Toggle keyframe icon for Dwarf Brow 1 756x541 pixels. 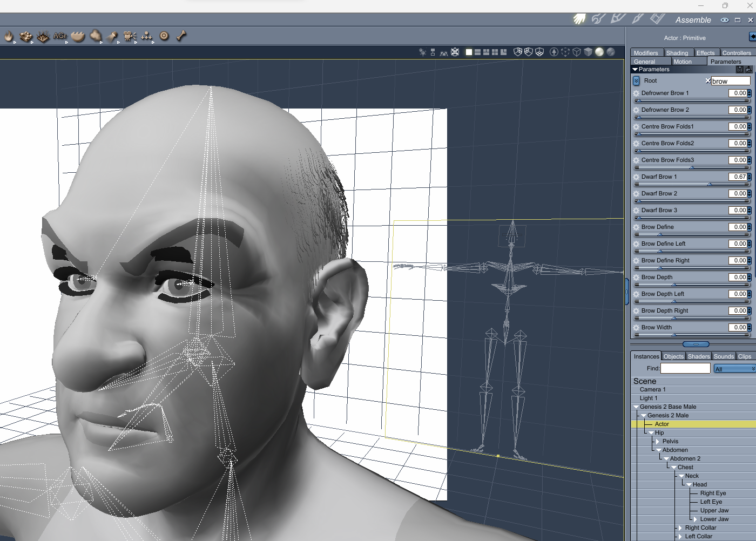pos(636,177)
